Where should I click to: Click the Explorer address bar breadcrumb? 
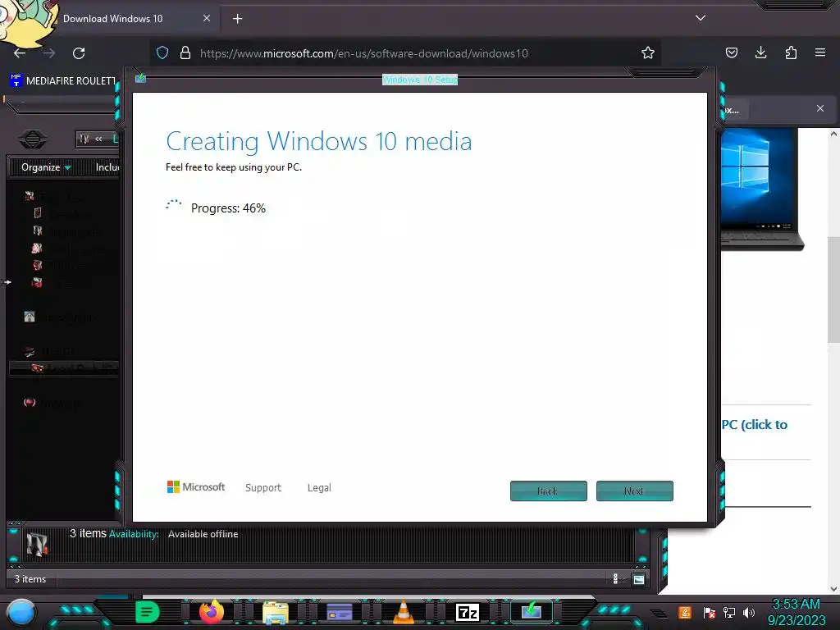point(98,139)
